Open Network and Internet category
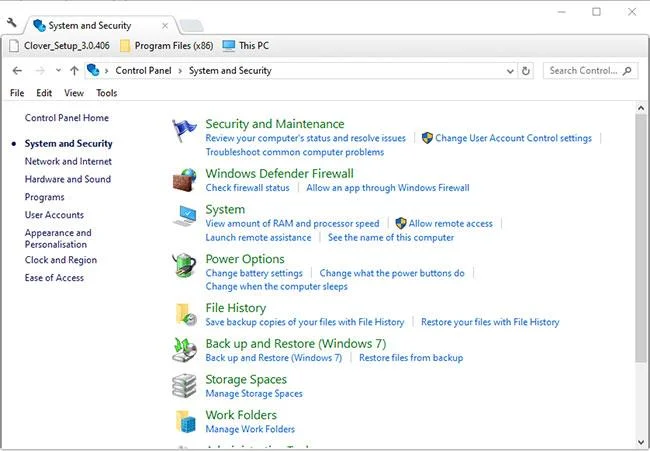This screenshot has height=451, width=650. pos(68,162)
